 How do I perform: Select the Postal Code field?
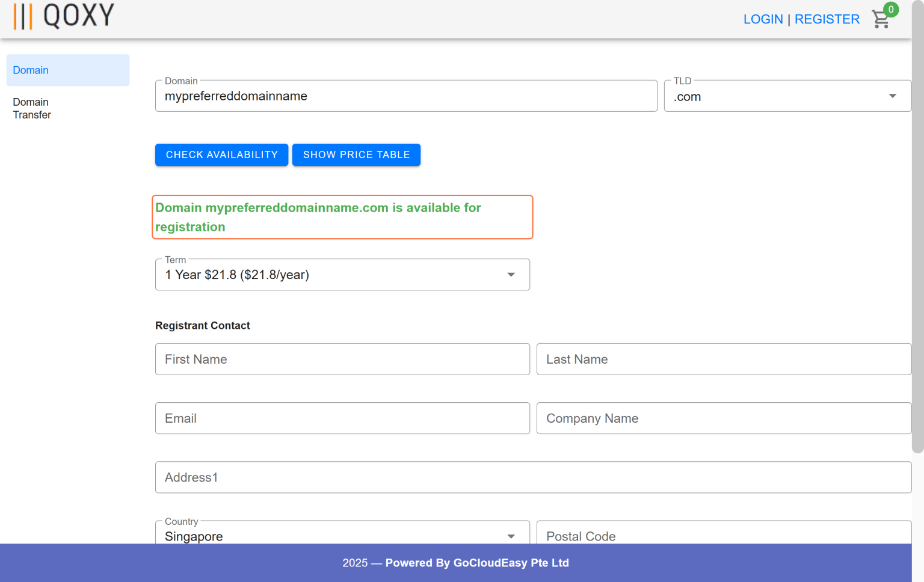tap(724, 535)
